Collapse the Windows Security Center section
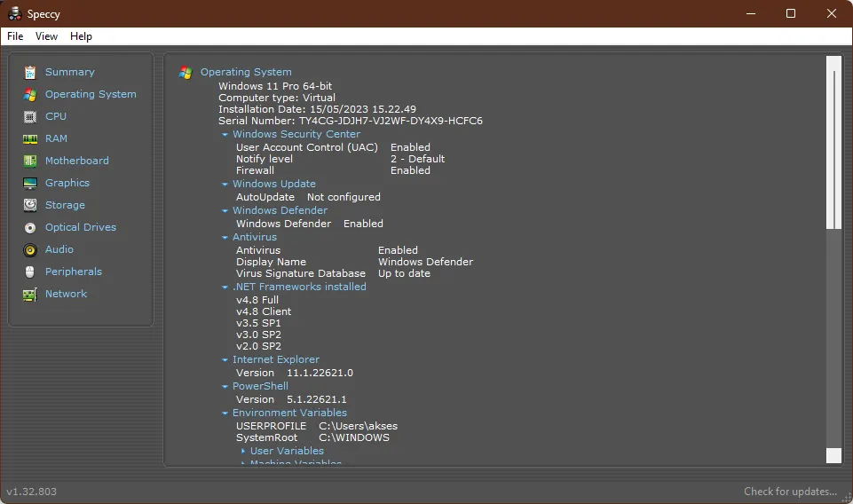 (x=225, y=135)
